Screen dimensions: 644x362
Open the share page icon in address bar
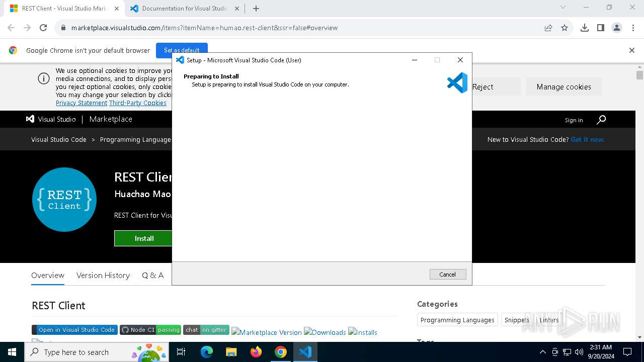(x=548, y=28)
